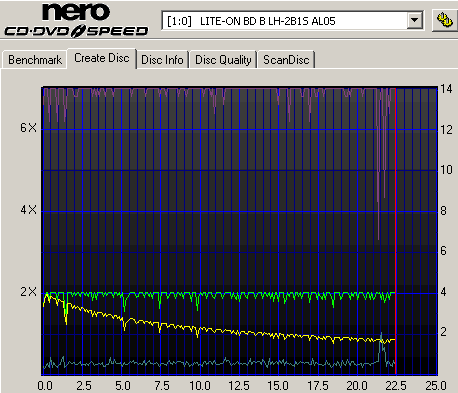Click the red end-of-disc marker line
The height and width of the screenshot is (393, 458).
point(396,230)
